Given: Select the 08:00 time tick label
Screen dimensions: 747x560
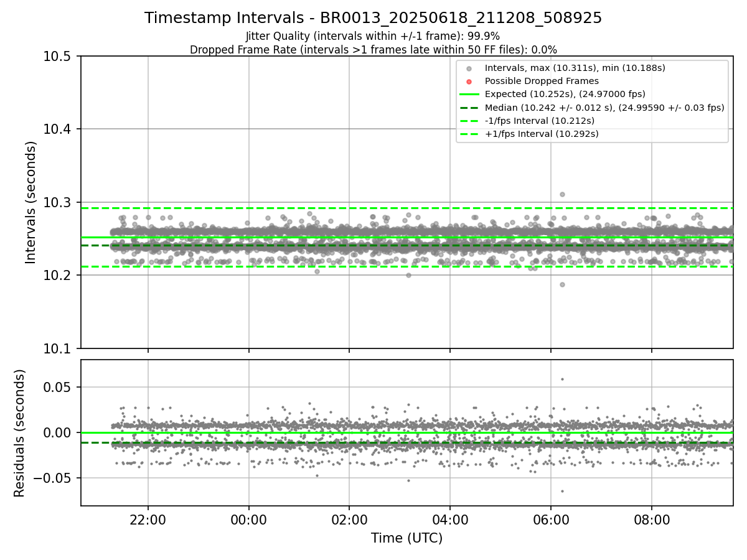Looking at the screenshot, I should (x=652, y=520).
